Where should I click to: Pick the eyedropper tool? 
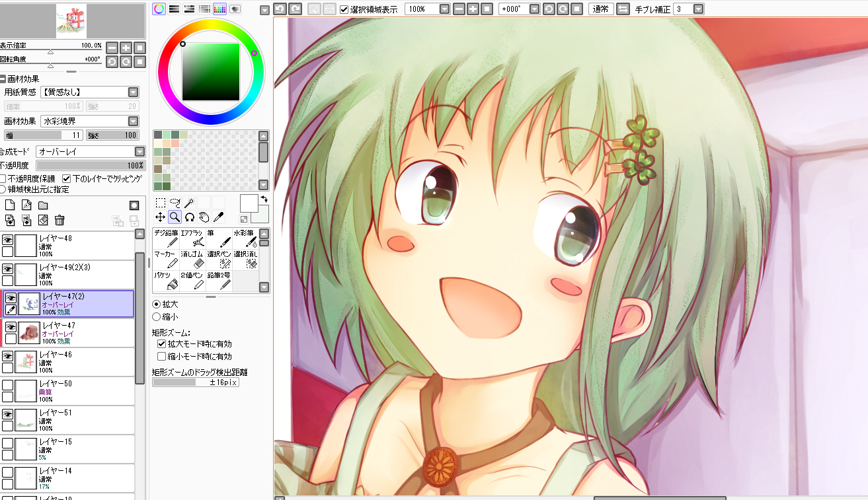(218, 217)
